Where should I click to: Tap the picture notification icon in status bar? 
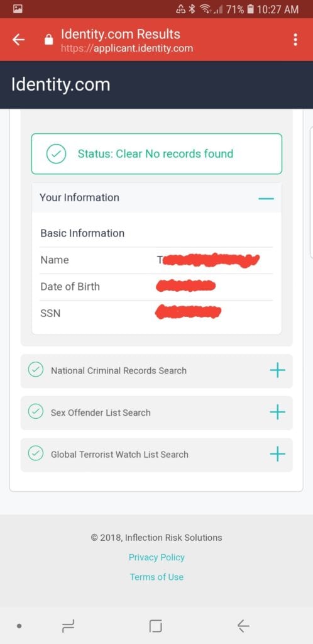tap(18, 9)
